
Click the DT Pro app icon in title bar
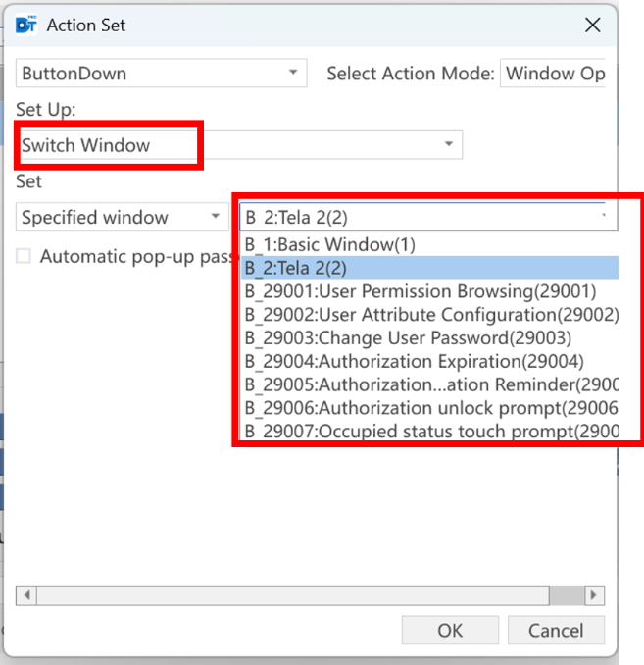[25, 26]
